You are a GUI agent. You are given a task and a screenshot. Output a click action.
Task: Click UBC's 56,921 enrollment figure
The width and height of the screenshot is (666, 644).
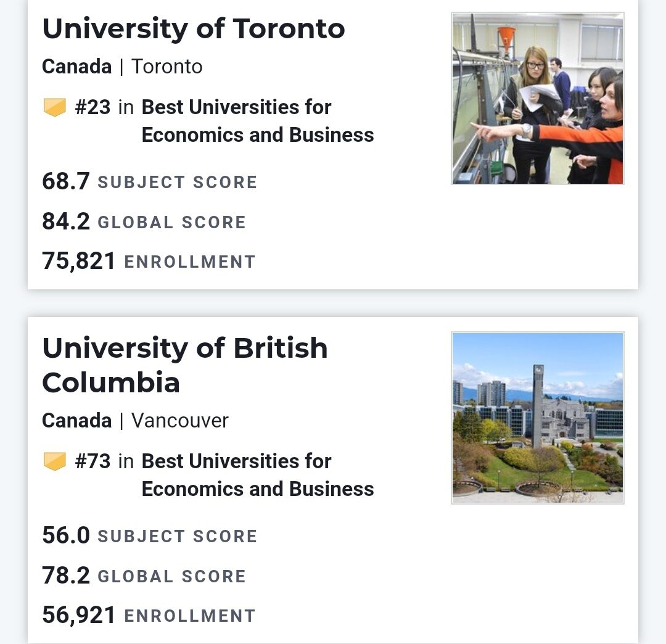click(x=79, y=615)
